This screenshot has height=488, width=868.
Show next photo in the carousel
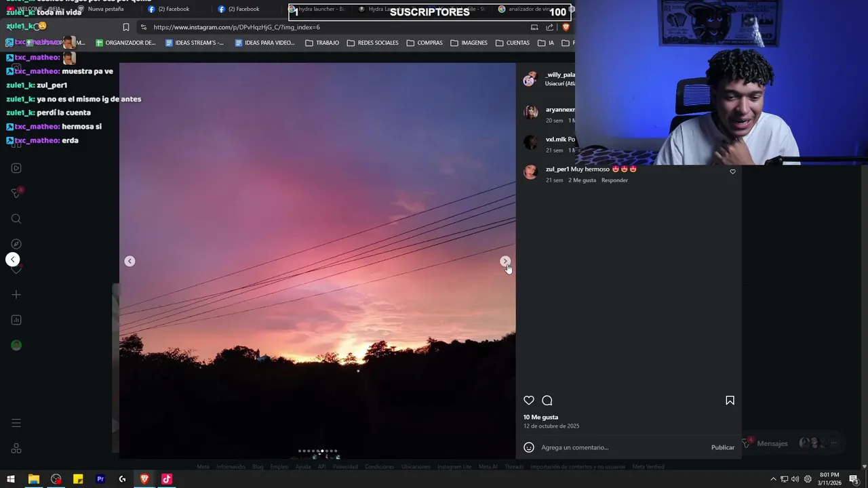(x=505, y=261)
